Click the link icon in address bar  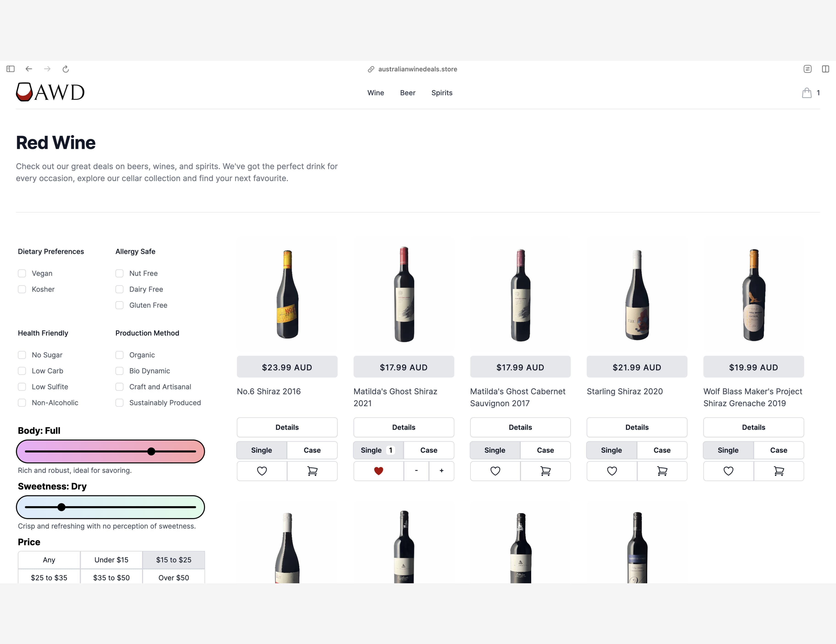371,69
